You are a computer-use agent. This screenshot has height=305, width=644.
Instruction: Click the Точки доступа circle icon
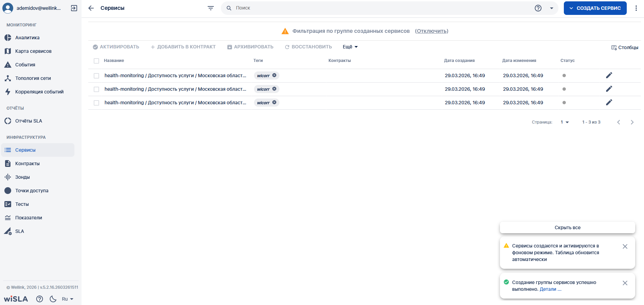coord(8,191)
